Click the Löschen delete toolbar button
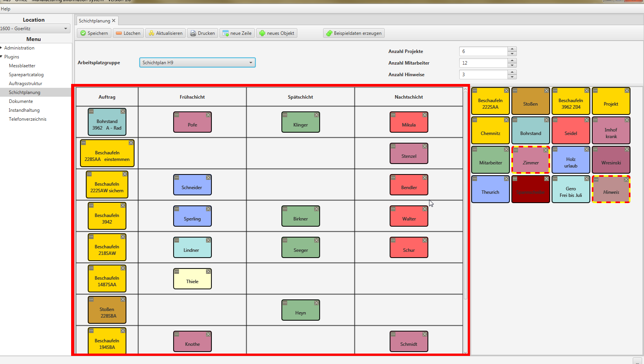 pos(128,33)
